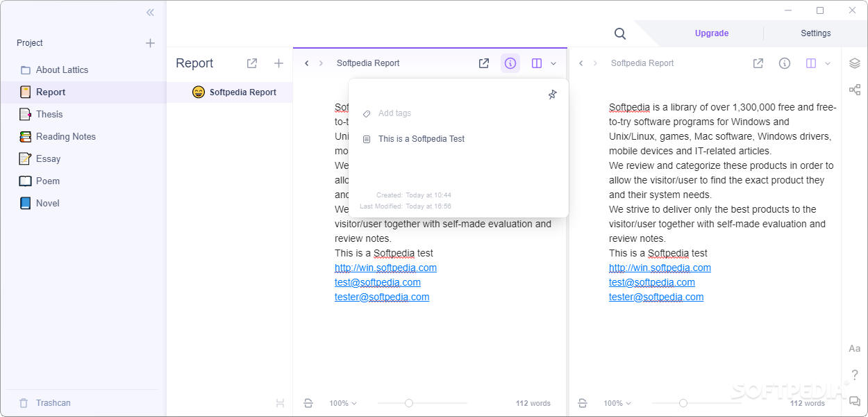The width and height of the screenshot is (868, 417).
Task: Click the Poem open-book icon
Action: coord(25,181)
